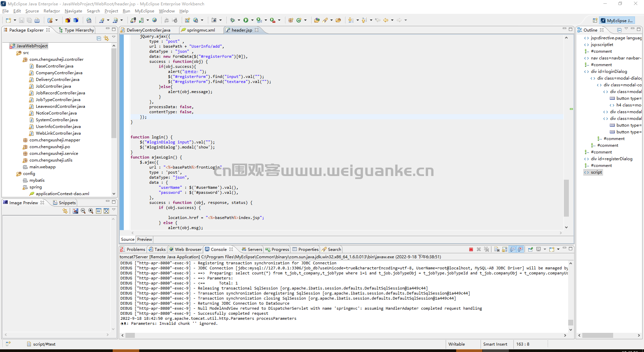Close the Console view tab
Viewport: 644px width, 352px height.
pos(231,249)
